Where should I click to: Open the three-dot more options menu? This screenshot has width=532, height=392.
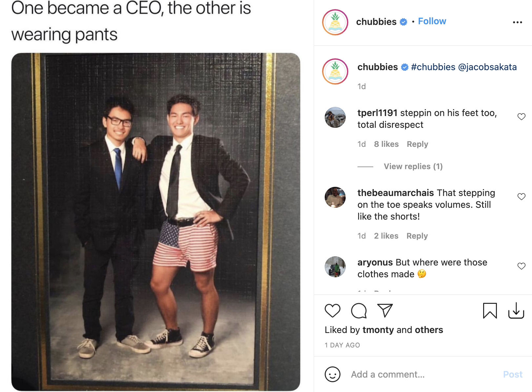click(517, 22)
